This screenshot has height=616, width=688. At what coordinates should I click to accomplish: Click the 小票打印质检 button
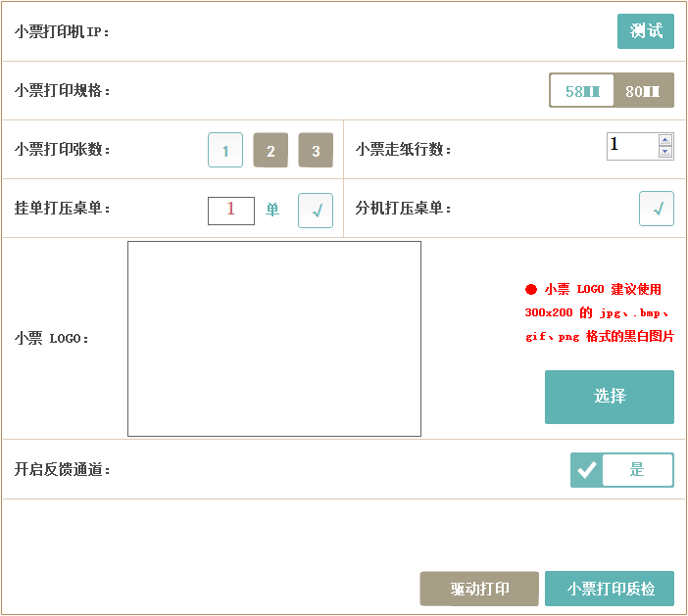click(x=610, y=589)
